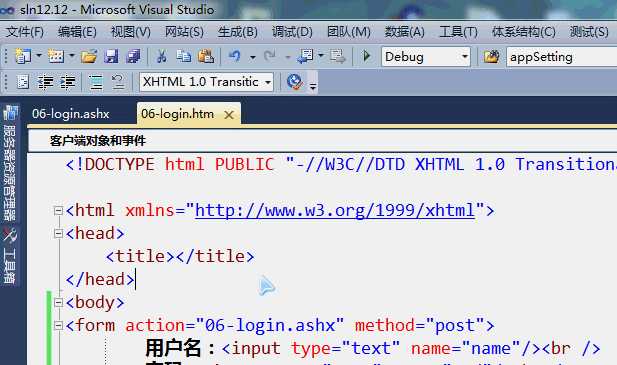Click the Decrease Indent icon
This screenshot has width=617, height=365.
(x=45, y=82)
